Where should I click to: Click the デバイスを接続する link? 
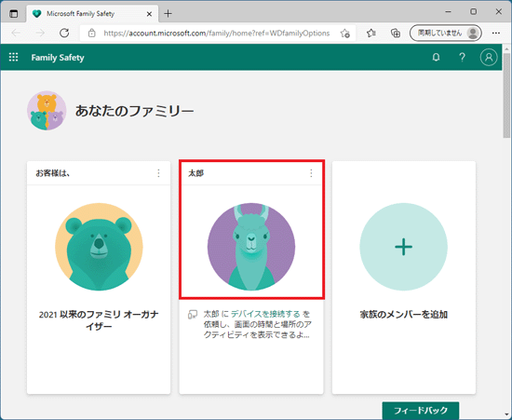coord(265,314)
